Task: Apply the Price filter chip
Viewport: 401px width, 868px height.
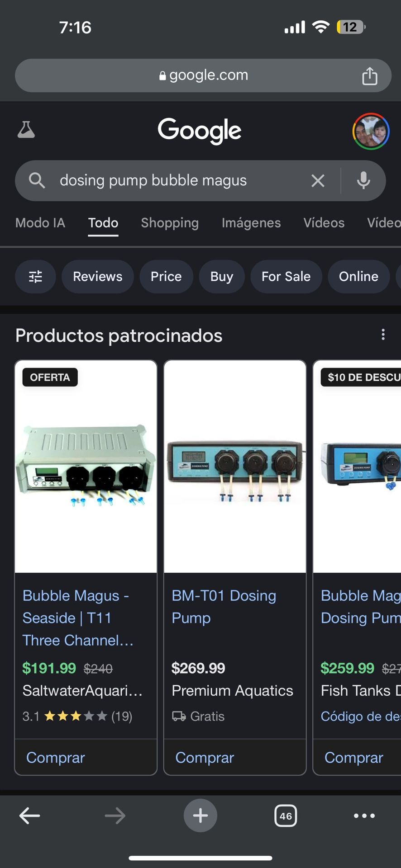Action: [x=166, y=276]
